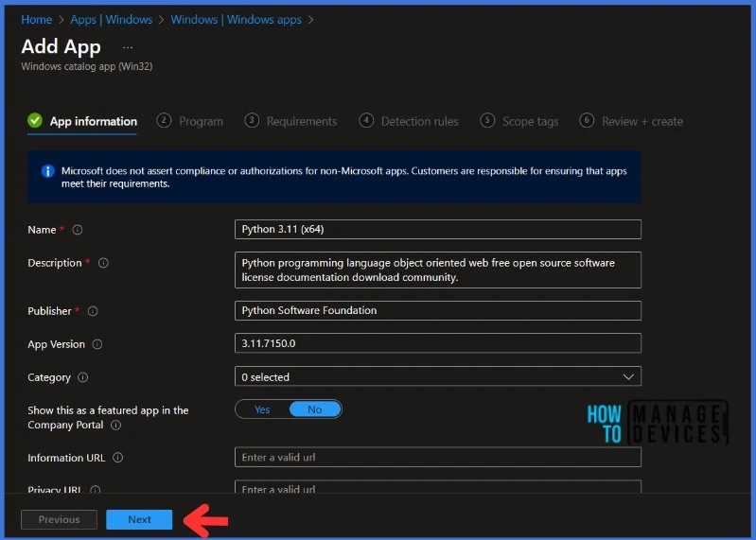Click the 'Windows catalog app (Win32)' subtitle
This screenshot has height=540, width=756.
point(87,66)
